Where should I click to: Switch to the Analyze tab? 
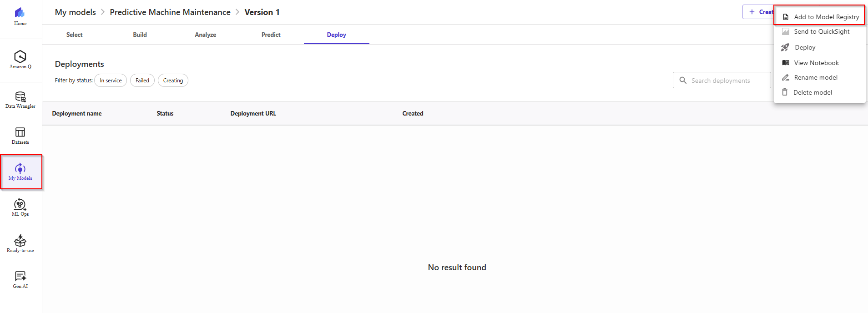[x=206, y=35]
